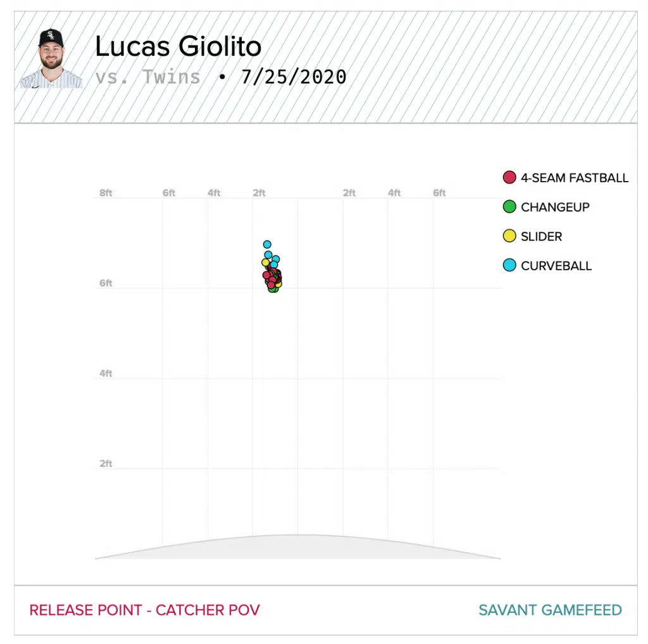Viewport: 648px width, 644px height.
Task: Open the SAVANT GAMEFEED link
Action: coord(550,610)
